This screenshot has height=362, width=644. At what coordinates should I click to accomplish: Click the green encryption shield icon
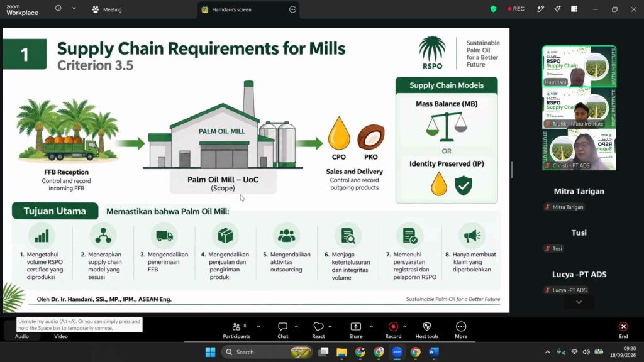click(493, 9)
